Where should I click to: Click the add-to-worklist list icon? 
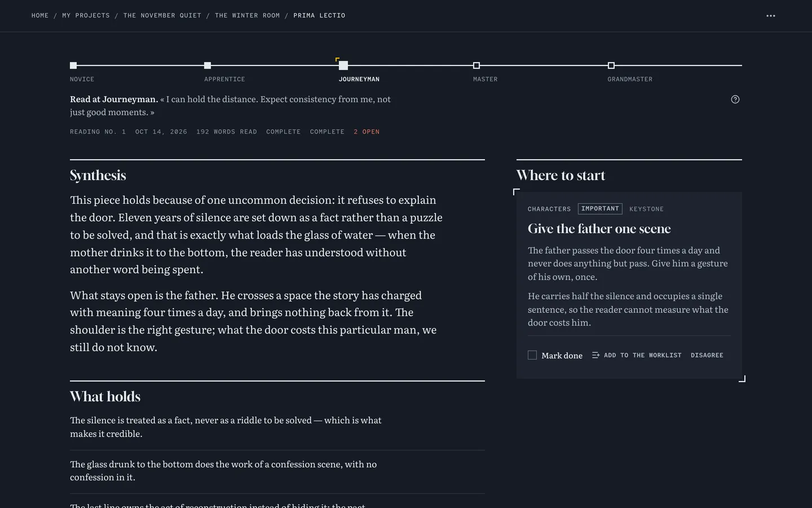click(595, 355)
